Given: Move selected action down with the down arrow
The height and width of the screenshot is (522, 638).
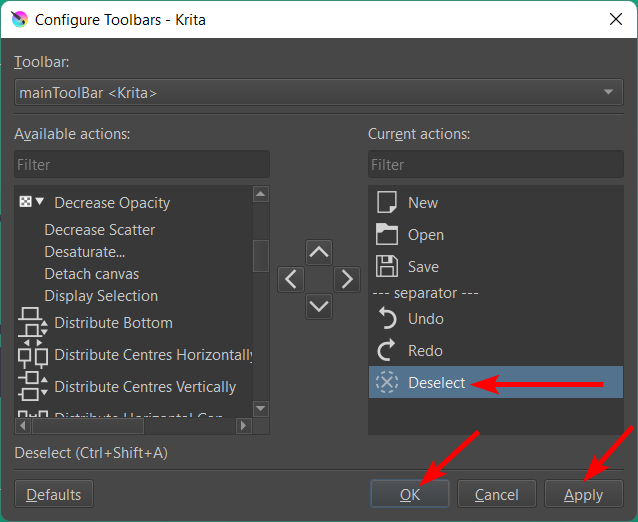Looking at the screenshot, I should tap(319, 306).
